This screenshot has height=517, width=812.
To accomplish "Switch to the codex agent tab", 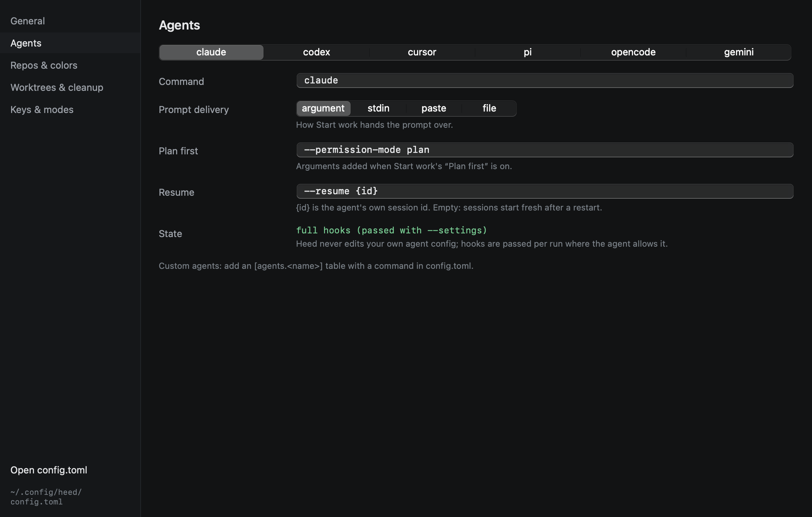I will pos(317,52).
